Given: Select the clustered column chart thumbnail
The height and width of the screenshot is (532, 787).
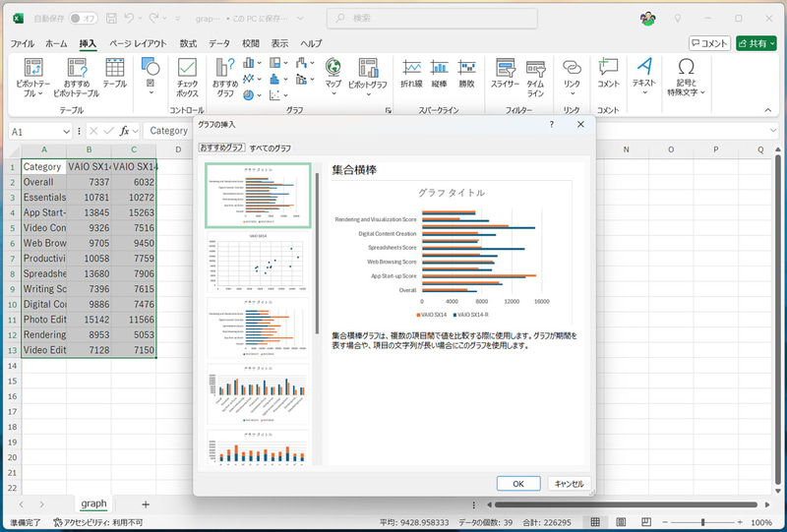Looking at the screenshot, I should coord(258,394).
